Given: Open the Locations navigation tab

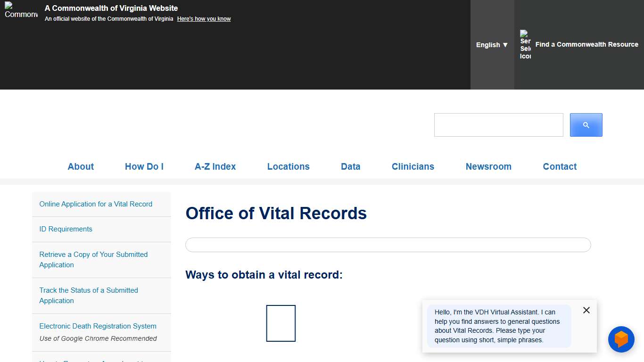Looking at the screenshot, I should 288,166.
